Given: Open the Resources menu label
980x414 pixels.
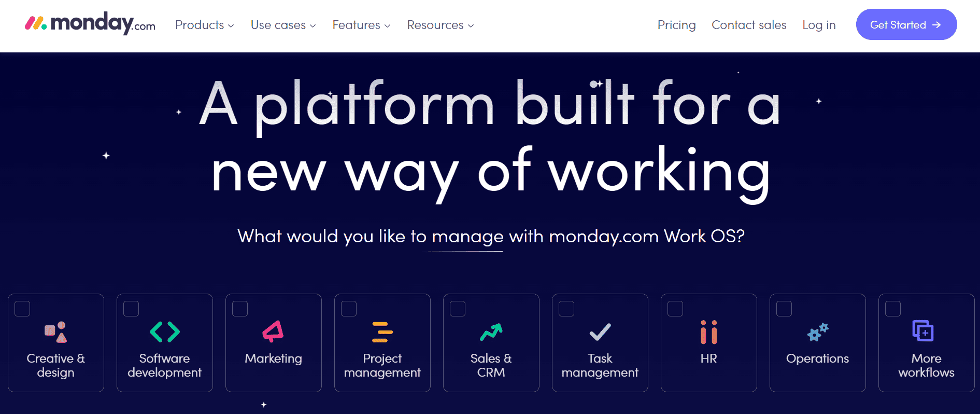Looking at the screenshot, I should [x=435, y=25].
